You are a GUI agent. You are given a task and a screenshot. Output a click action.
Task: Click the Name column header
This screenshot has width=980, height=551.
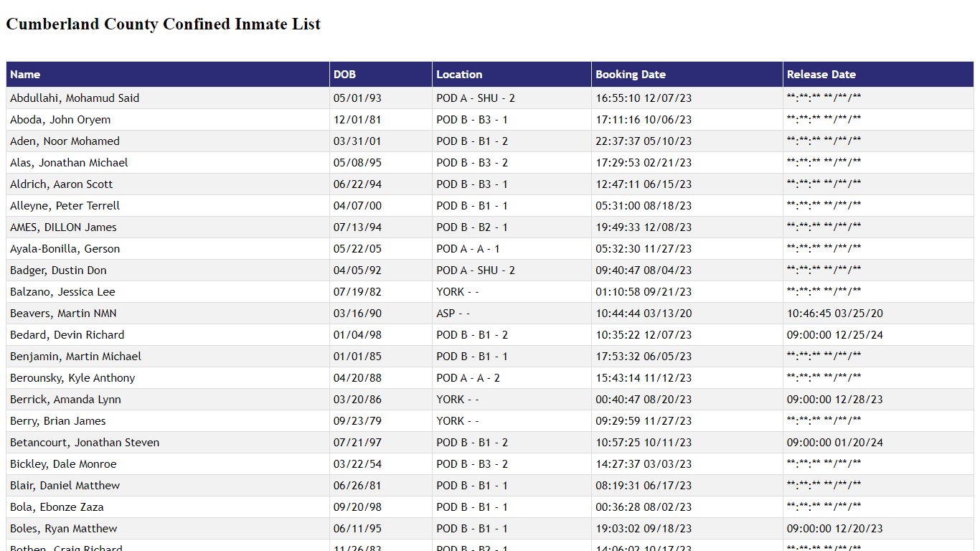click(168, 75)
